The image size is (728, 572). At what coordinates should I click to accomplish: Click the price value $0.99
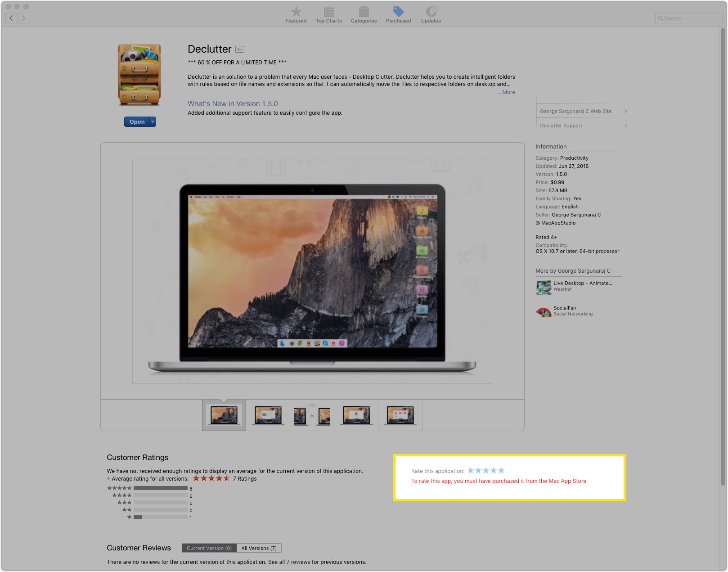(x=557, y=182)
